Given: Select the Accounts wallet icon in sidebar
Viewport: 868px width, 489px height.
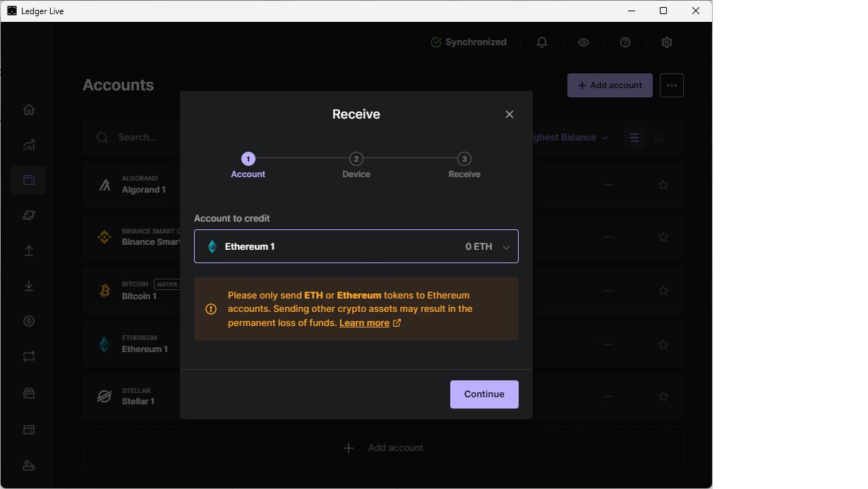Looking at the screenshot, I should [x=29, y=180].
